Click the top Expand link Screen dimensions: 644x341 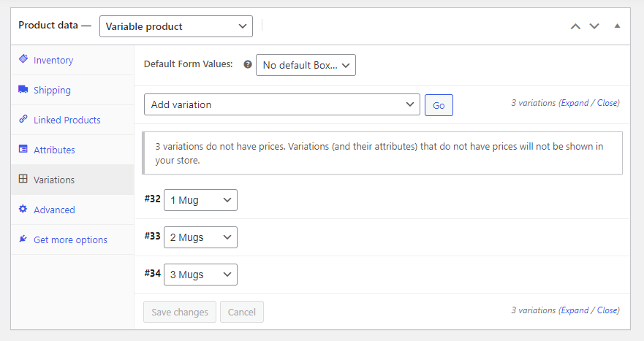575,103
